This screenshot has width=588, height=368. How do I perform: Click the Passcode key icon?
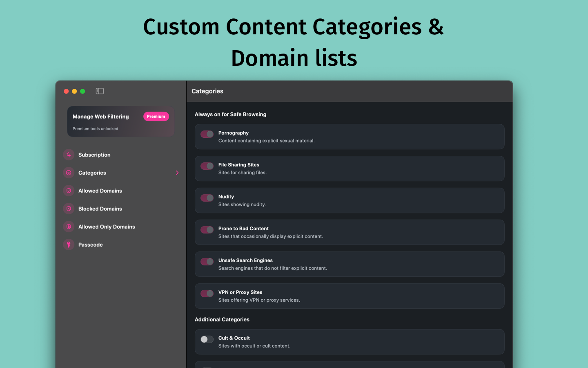click(69, 245)
